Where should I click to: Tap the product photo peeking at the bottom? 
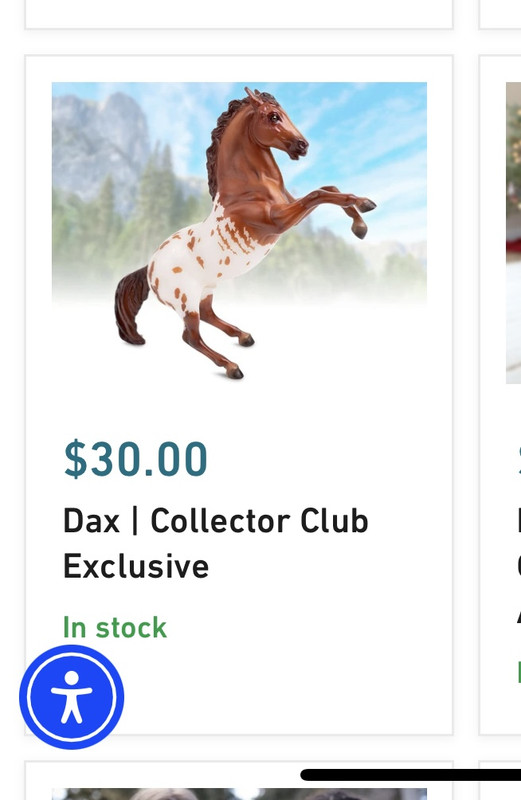(x=239, y=794)
